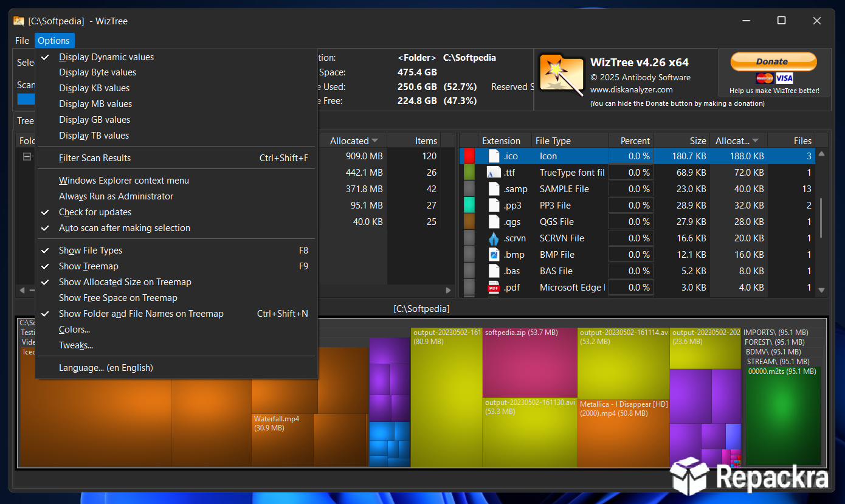This screenshot has width=845, height=504.
Task: Select 00000.m2ts green block in treemap
Action: click(x=783, y=416)
